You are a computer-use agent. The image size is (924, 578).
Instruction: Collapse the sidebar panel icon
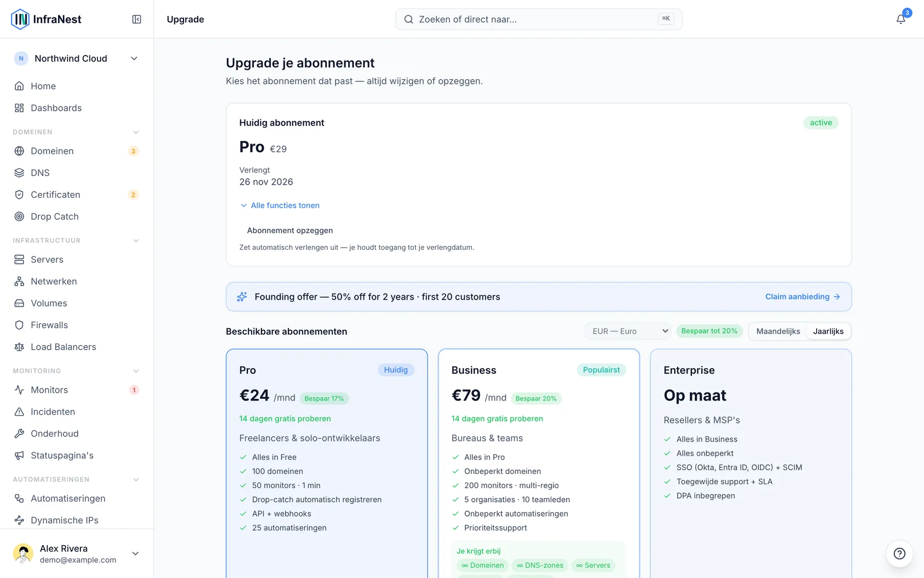click(x=137, y=19)
